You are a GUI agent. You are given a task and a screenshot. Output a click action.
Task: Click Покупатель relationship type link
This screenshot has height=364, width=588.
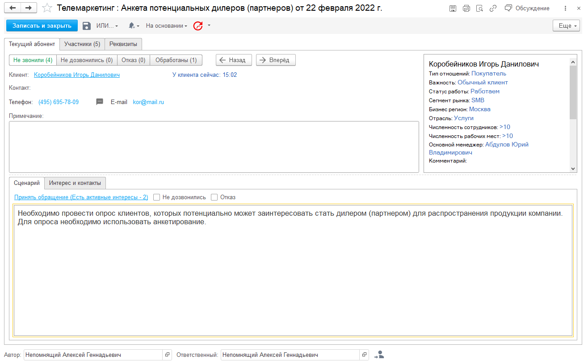489,74
